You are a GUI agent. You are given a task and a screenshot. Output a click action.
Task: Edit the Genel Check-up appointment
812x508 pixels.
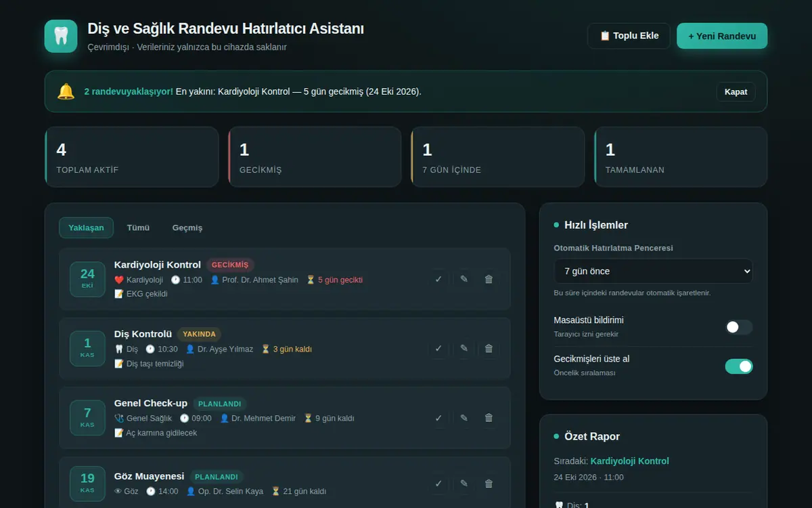[464, 418]
